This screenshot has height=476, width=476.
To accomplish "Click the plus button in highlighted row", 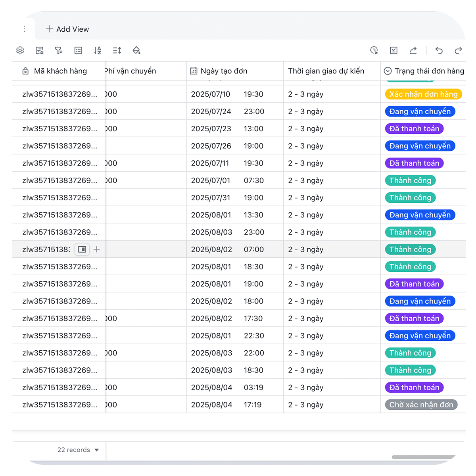I will tap(96, 250).
